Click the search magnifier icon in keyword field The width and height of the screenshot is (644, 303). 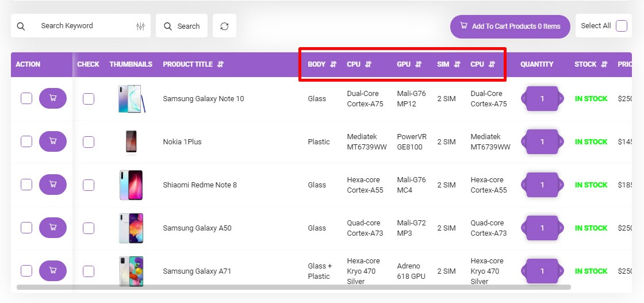click(x=21, y=26)
